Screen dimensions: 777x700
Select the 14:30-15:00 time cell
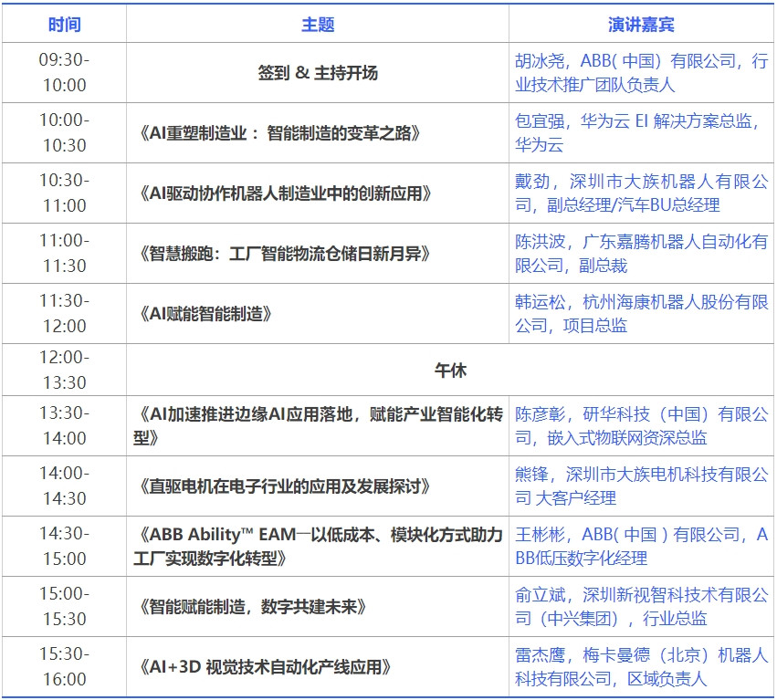(x=65, y=546)
